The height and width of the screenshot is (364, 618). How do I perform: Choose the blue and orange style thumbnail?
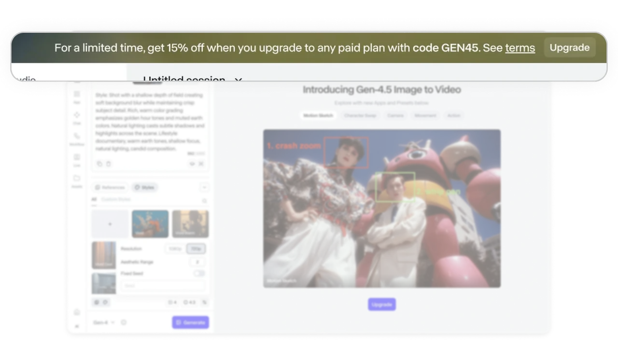[150, 224]
